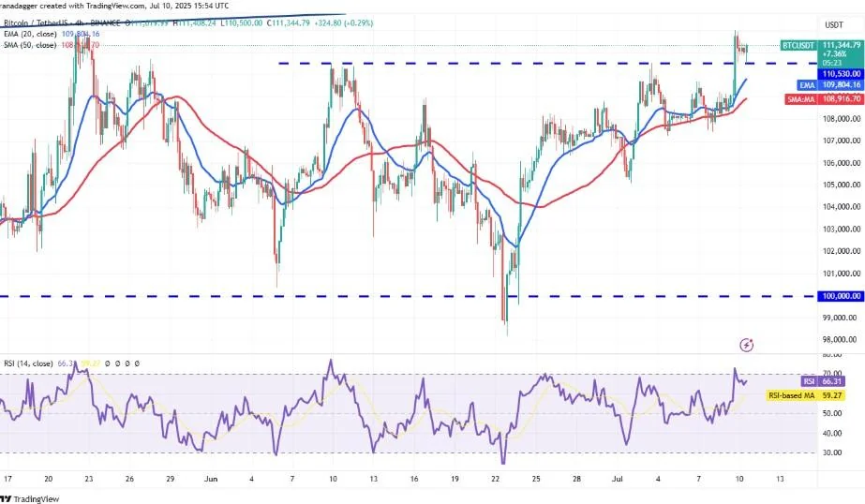Click the TradingView logo at bottom left

coord(30,498)
